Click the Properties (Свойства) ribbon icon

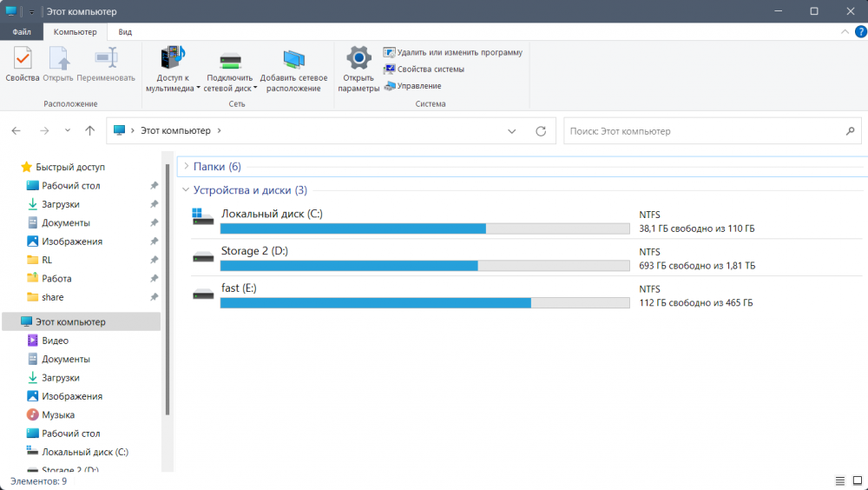click(x=23, y=64)
